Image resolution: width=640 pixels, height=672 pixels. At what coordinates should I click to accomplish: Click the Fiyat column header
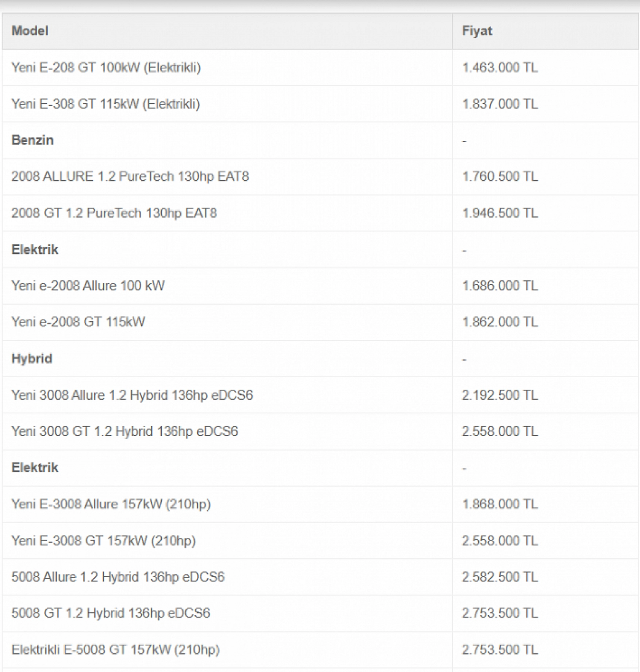(477, 31)
